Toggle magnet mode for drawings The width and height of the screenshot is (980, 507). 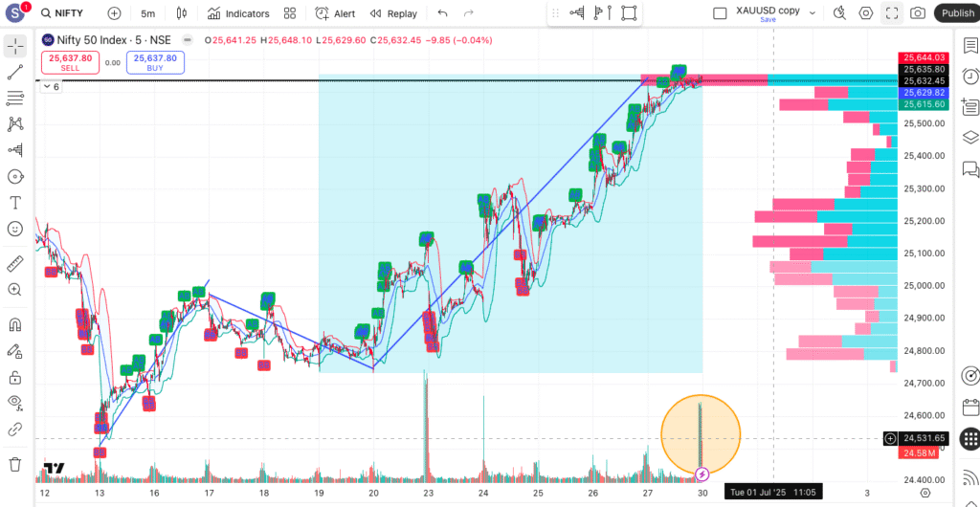pyautogui.click(x=15, y=324)
